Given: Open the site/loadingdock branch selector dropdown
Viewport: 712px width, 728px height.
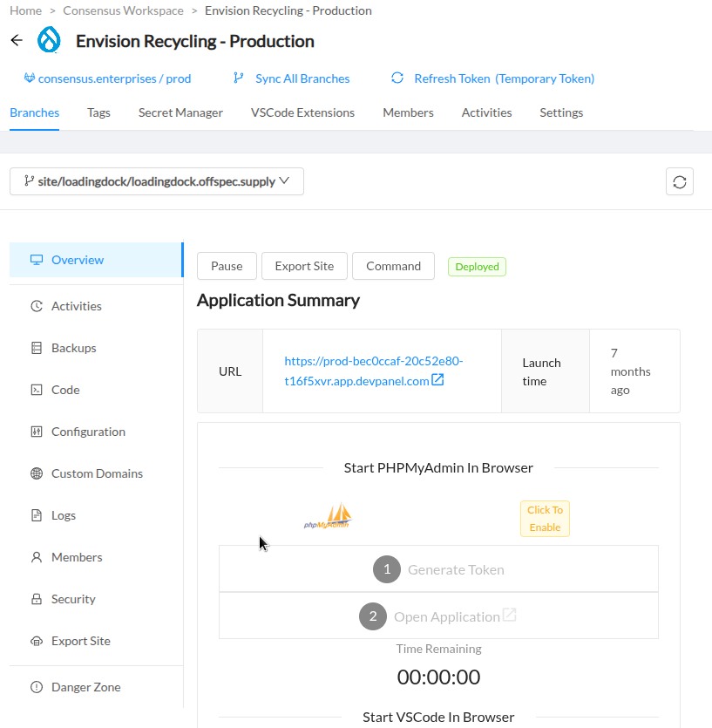Looking at the screenshot, I should (157, 181).
